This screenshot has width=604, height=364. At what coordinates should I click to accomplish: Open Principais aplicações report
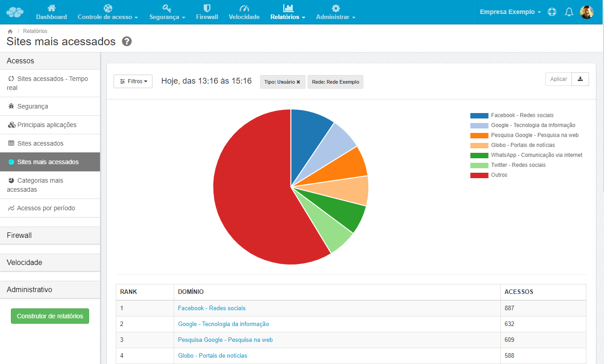[x=50, y=125]
